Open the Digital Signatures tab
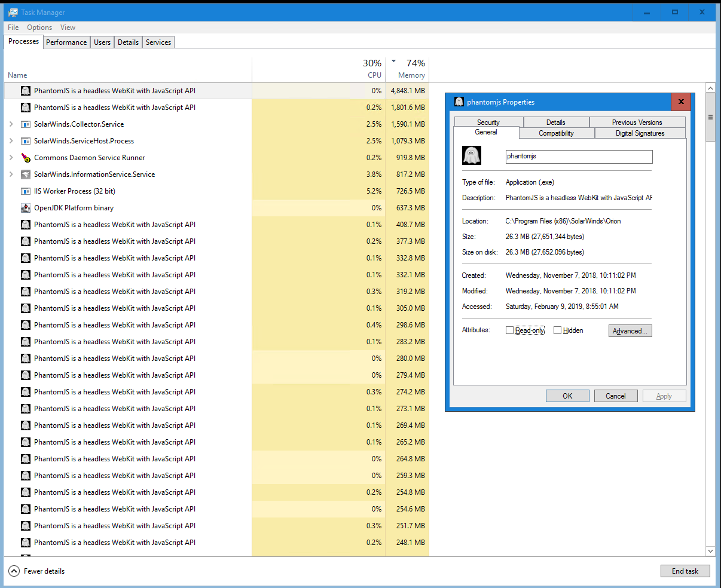 (640, 133)
